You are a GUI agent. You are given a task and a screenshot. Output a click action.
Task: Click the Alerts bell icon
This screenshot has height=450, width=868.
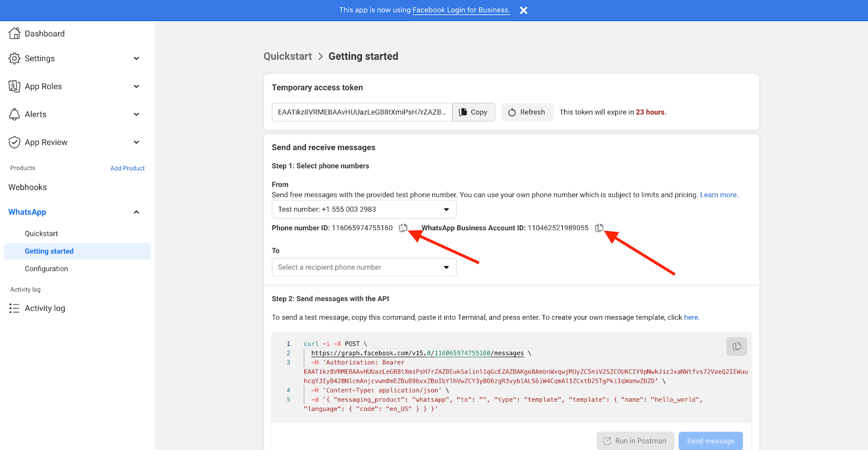15,114
